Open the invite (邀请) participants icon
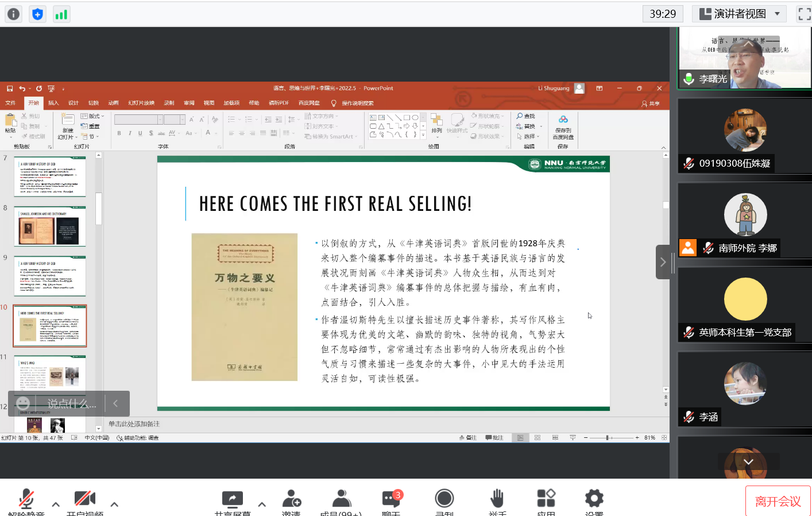 (291, 499)
